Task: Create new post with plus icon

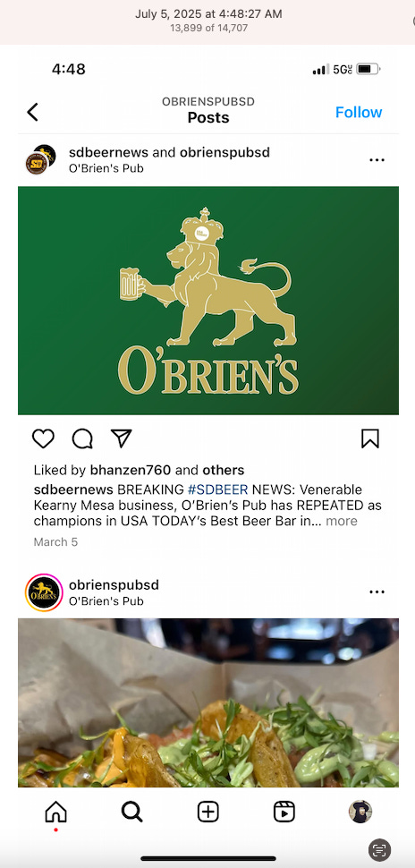Action: pos(208,813)
